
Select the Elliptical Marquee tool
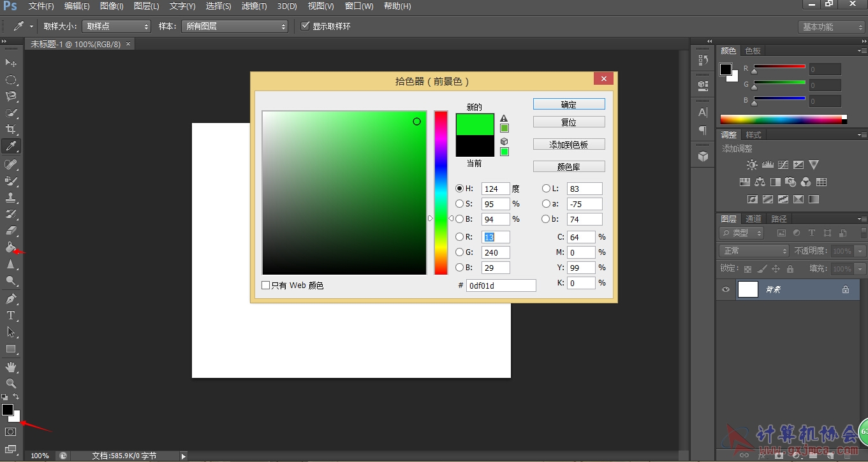11,80
